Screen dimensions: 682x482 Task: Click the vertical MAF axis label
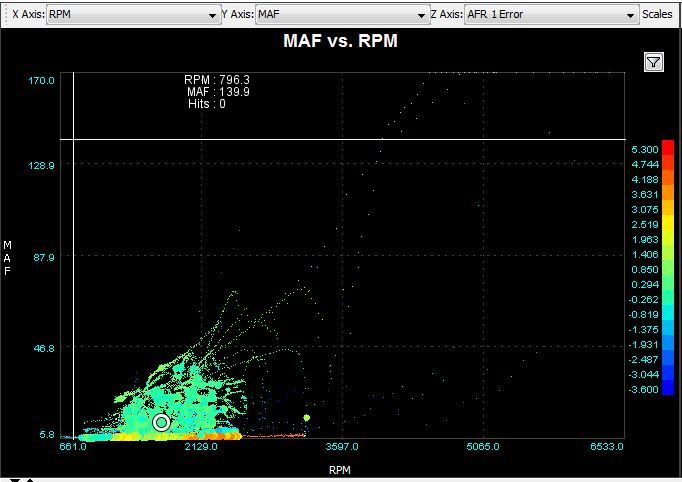(7, 258)
